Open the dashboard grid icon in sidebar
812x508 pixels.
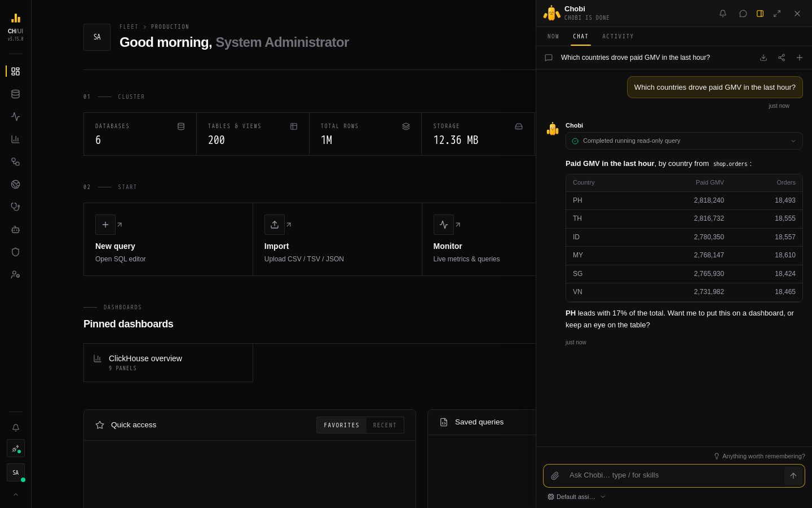15,71
